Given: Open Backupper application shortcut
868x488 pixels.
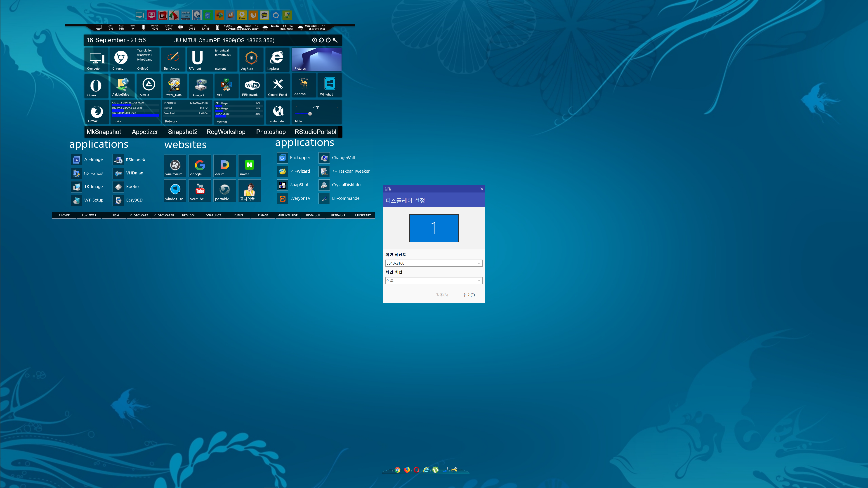Looking at the screenshot, I should pyautogui.click(x=294, y=158).
